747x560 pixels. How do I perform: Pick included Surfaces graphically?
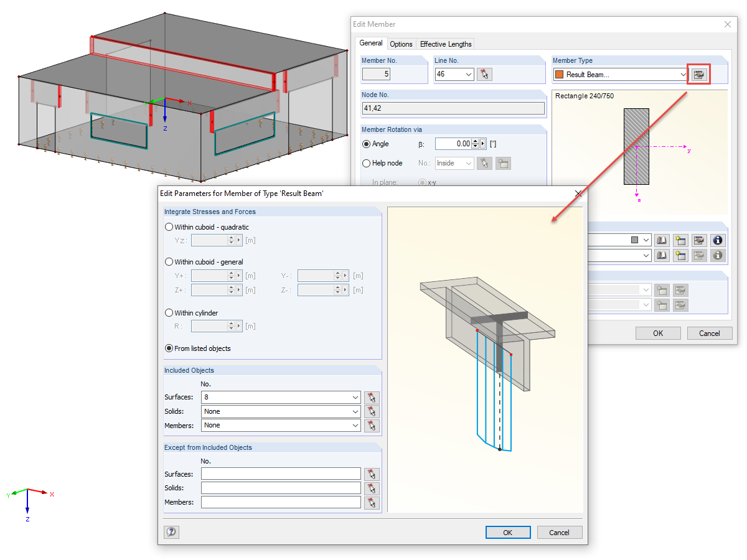click(372, 397)
